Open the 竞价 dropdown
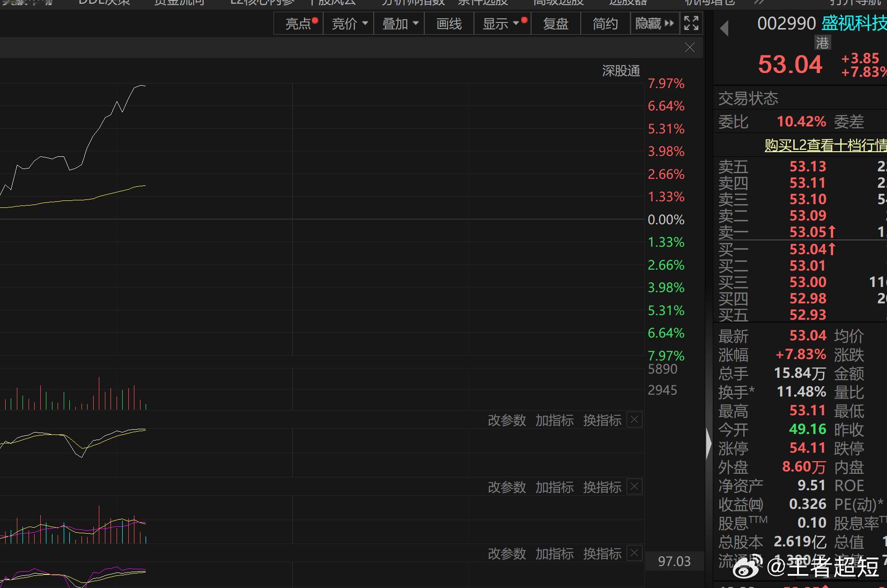The image size is (887, 588). (349, 23)
